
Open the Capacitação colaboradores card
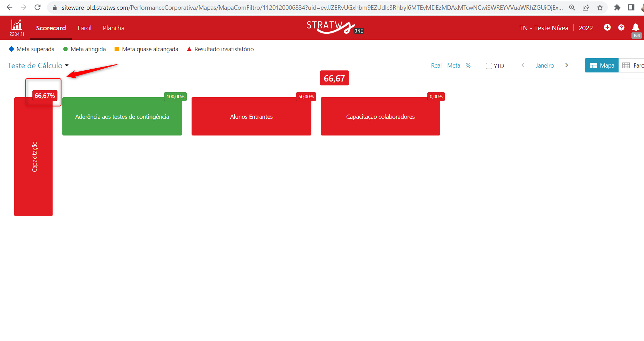(x=380, y=116)
